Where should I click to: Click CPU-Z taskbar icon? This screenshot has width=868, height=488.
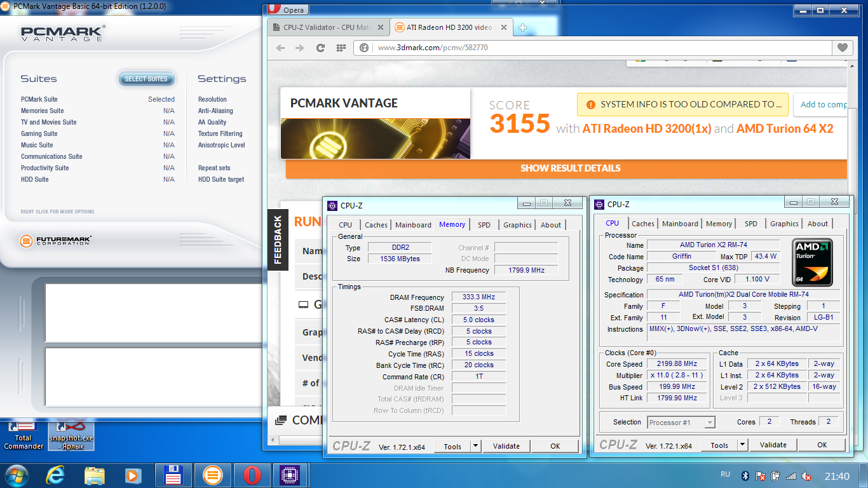[x=291, y=475]
